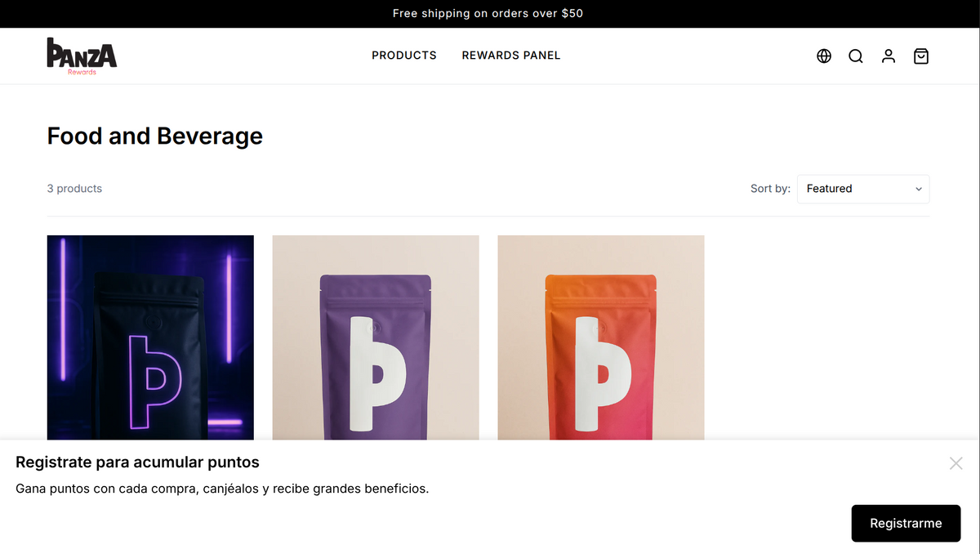Dismiss the rewards popup with the X icon
Viewport: 980px width, 554px height.
pos(955,463)
